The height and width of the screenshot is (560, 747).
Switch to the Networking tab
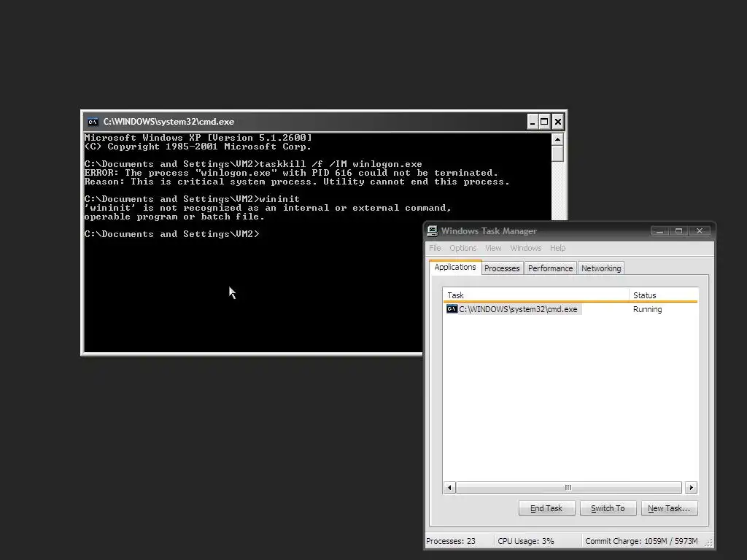point(601,268)
